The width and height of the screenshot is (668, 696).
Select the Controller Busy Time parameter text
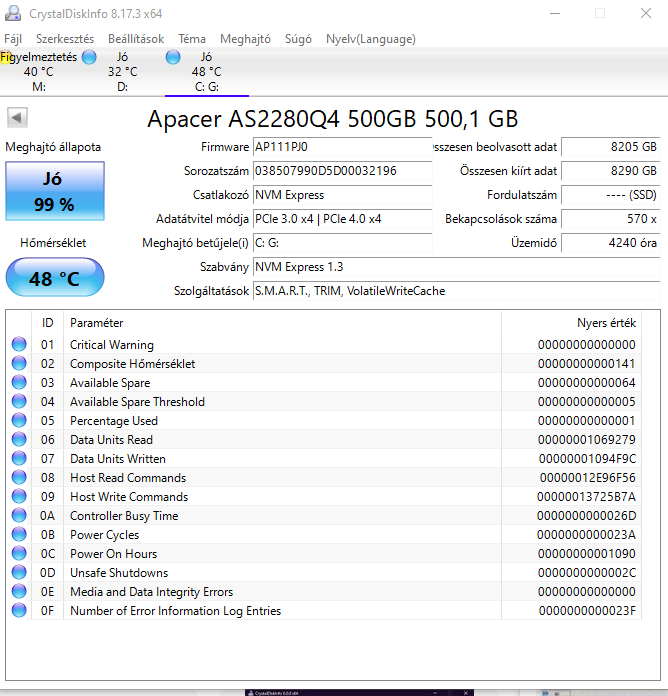(124, 516)
